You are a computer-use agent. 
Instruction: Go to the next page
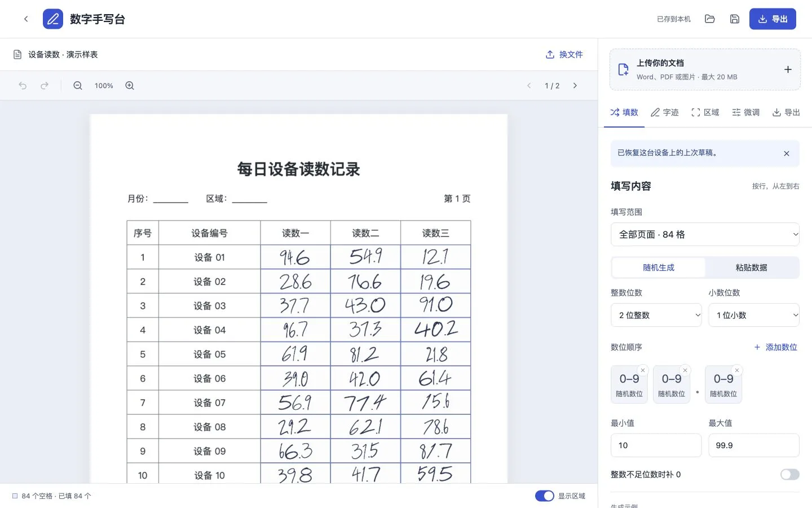click(x=575, y=86)
